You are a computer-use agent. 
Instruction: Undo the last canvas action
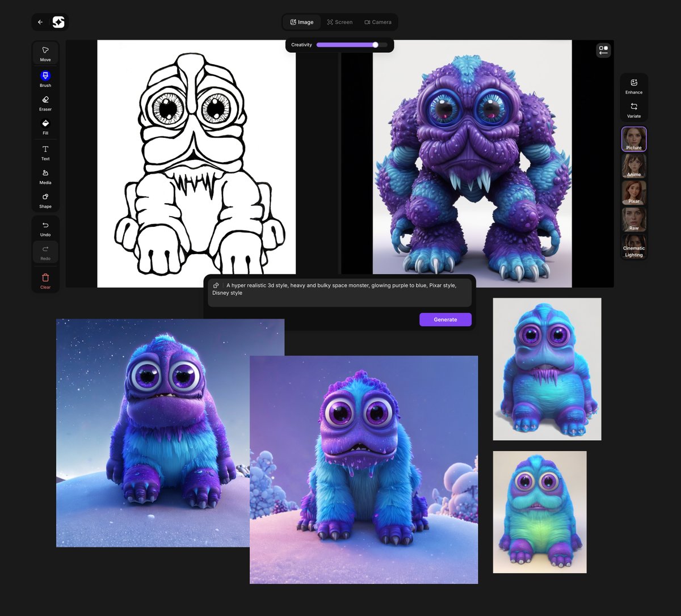(x=45, y=230)
